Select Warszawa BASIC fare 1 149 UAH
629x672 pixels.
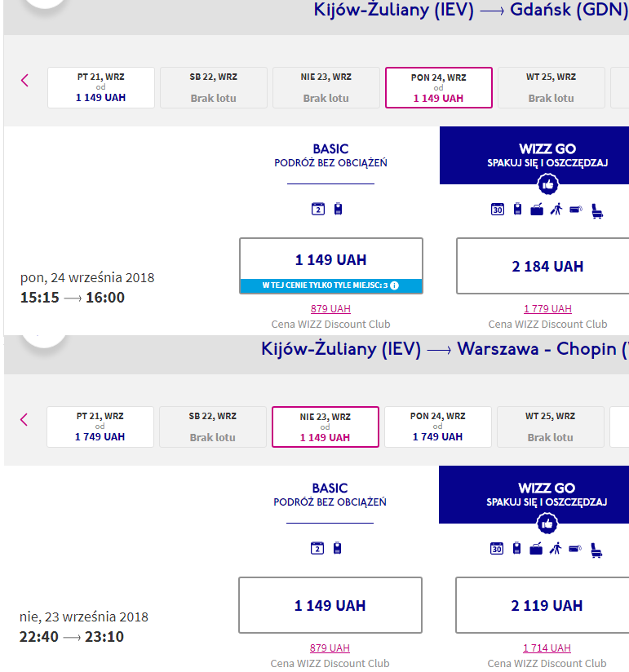tap(330, 605)
